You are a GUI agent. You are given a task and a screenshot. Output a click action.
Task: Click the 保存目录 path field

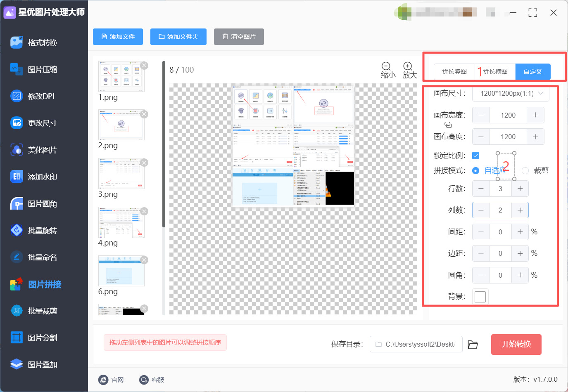point(415,344)
